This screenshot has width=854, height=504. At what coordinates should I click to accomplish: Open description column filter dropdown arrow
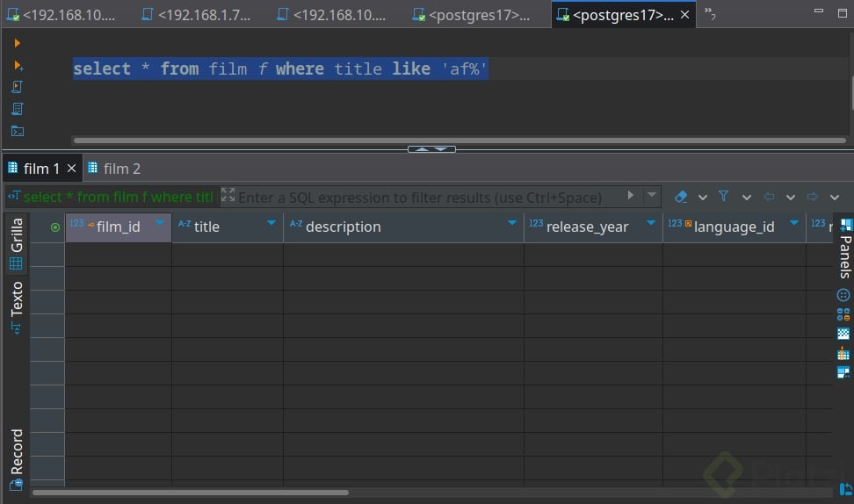(x=512, y=223)
